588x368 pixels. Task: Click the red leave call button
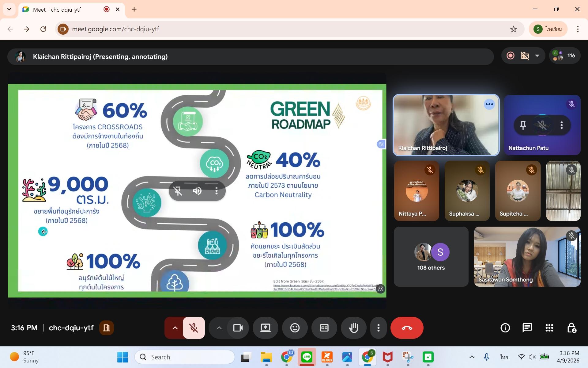pos(407,328)
